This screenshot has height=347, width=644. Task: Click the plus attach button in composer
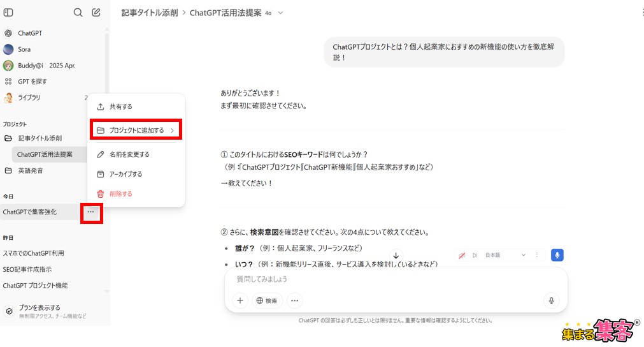pyautogui.click(x=240, y=300)
